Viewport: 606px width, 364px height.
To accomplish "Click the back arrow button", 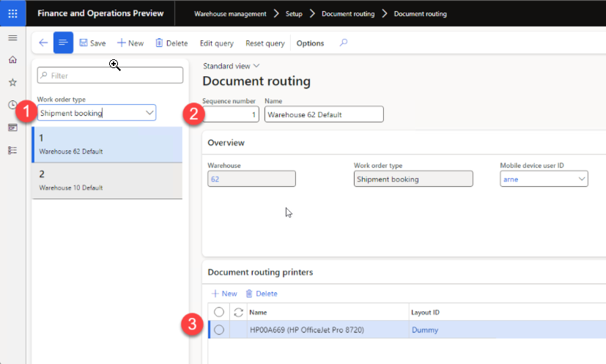I will coord(43,43).
